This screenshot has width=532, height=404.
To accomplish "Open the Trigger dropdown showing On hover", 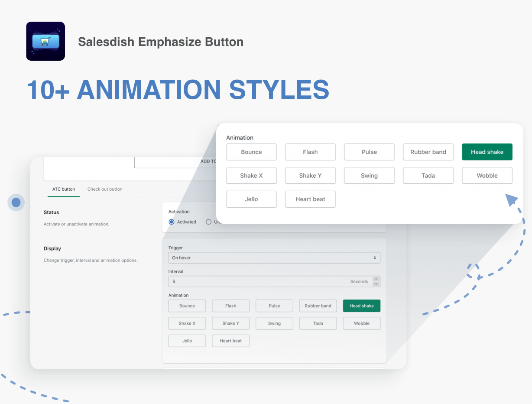I will (x=274, y=258).
